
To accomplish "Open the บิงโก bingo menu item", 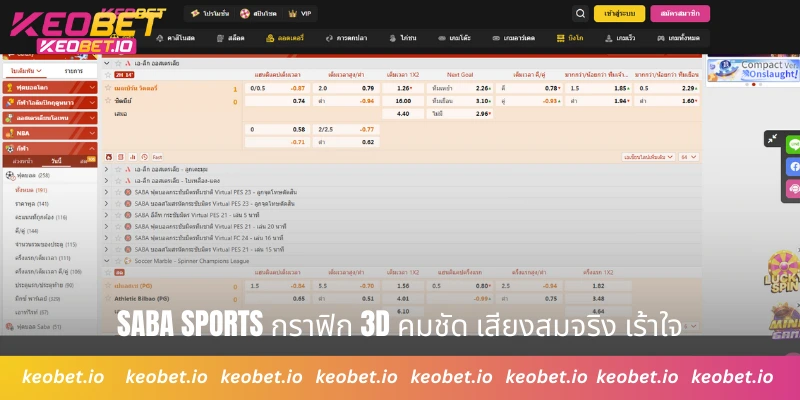I will click(570, 38).
